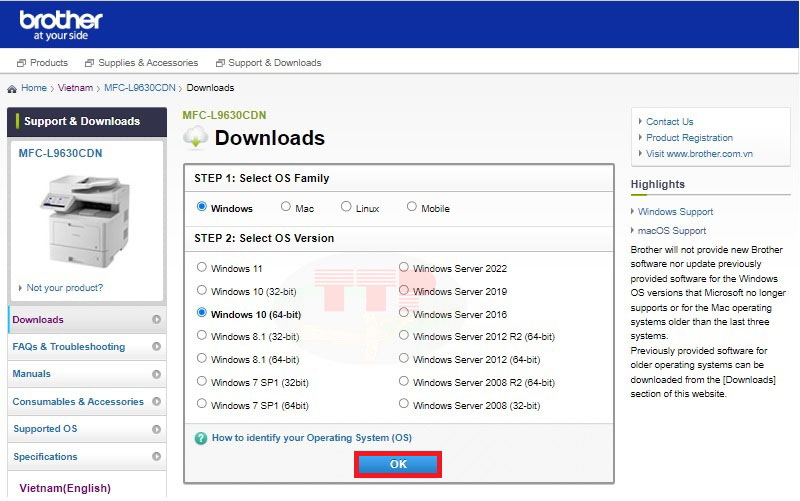Open the Product Registration link

pyautogui.click(x=689, y=138)
